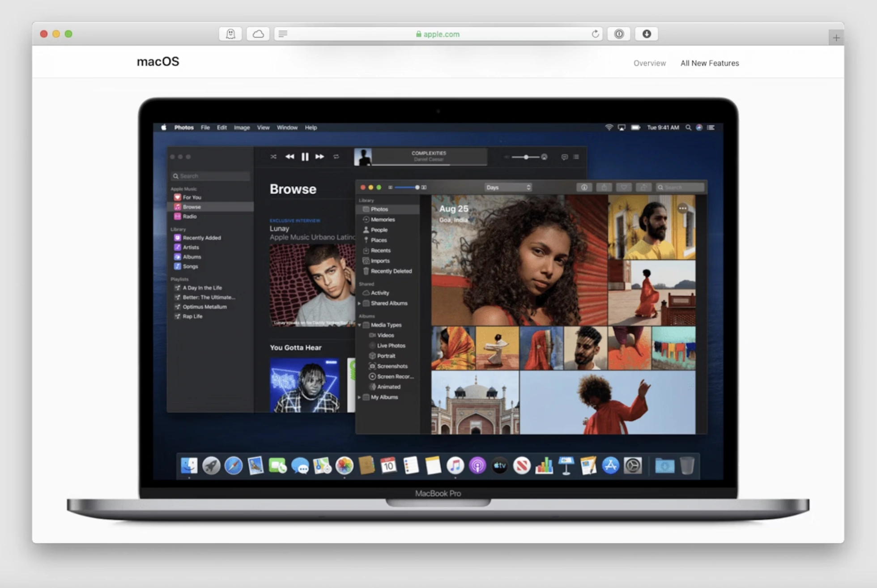
Task: Adjust the Music volume slider
Action: coord(526,157)
